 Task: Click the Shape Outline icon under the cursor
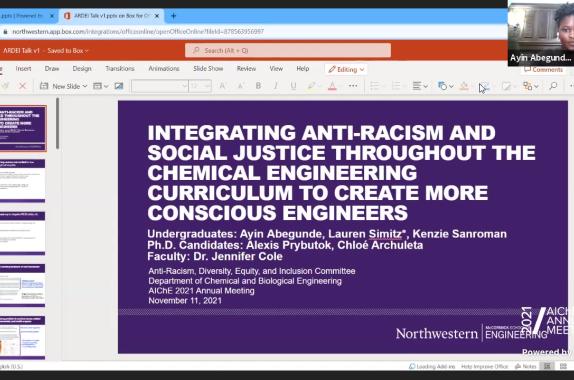click(484, 87)
